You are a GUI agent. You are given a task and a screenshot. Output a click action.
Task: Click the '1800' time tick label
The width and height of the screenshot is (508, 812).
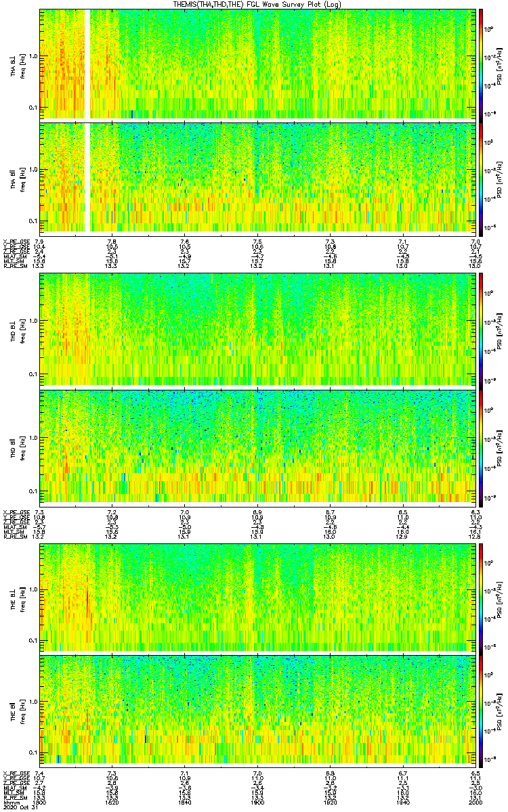[39, 802]
